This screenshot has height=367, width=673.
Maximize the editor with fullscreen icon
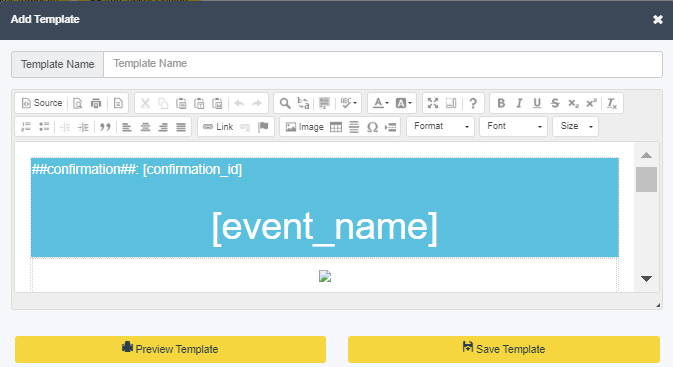tap(433, 103)
